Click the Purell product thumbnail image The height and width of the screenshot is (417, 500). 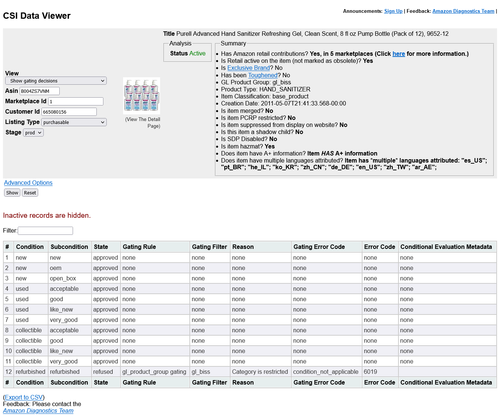point(142,96)
